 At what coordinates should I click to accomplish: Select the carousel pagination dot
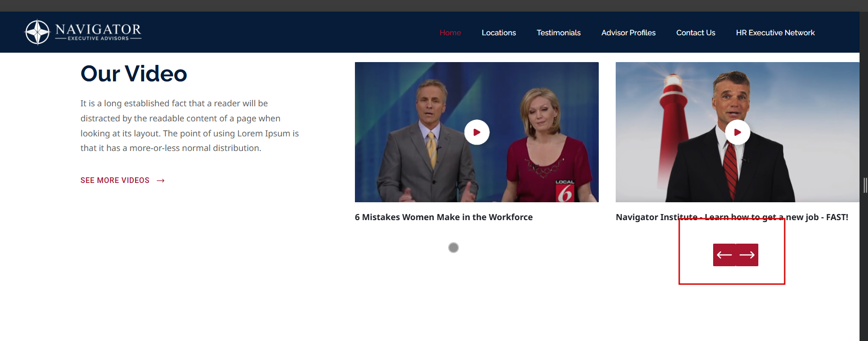pos(453,247)
